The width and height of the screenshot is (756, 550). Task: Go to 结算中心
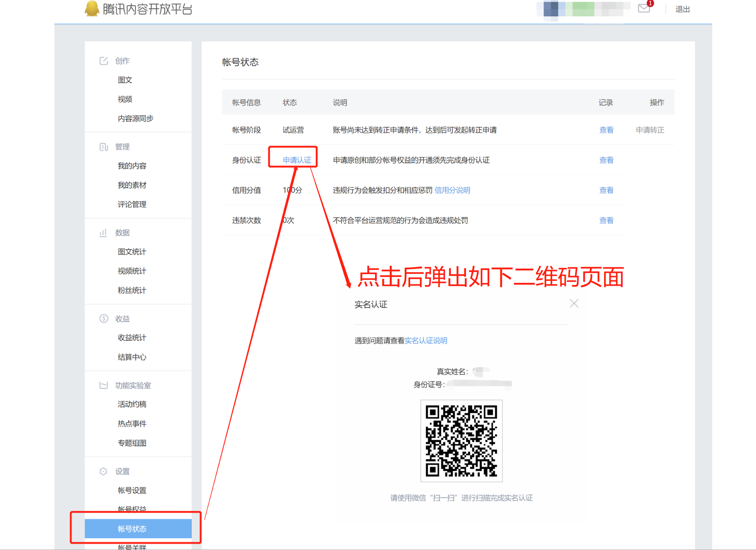coord(132,357)
